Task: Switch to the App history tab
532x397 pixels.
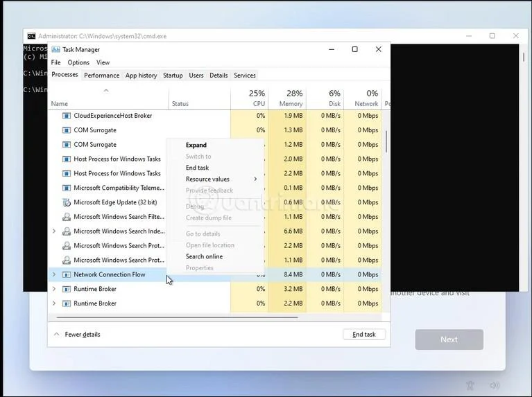Action: coord(141,76)
